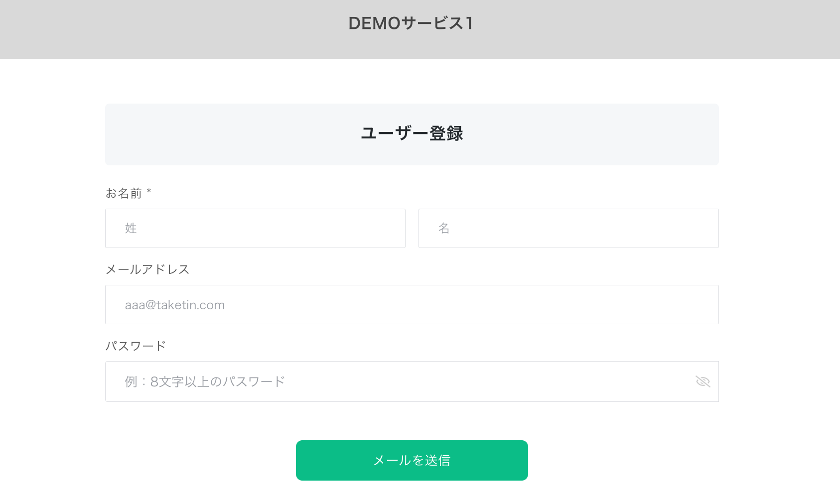This screenshot has height=504, width=840.
Task: Toggle password visibility with the eye icon
Action: pos(702,381)
